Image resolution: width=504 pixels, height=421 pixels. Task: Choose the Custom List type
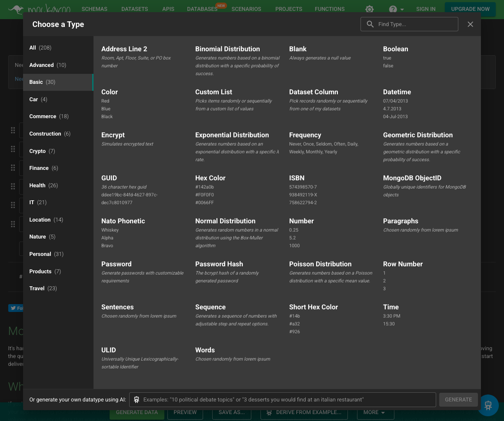click(214, 92)
